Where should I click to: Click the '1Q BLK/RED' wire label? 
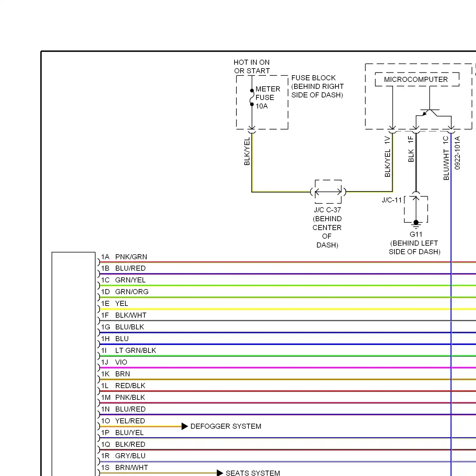point(123,444)
